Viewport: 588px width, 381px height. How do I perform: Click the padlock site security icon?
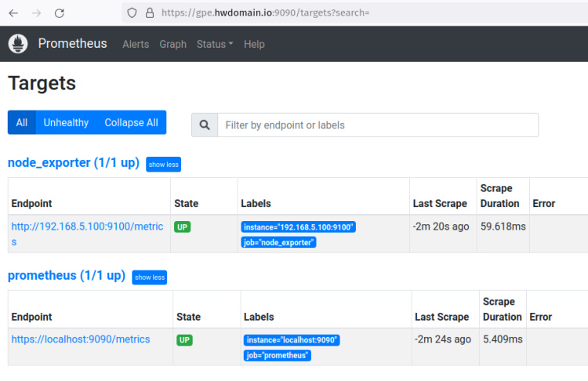pyautogui.click(x=149, y=13)
